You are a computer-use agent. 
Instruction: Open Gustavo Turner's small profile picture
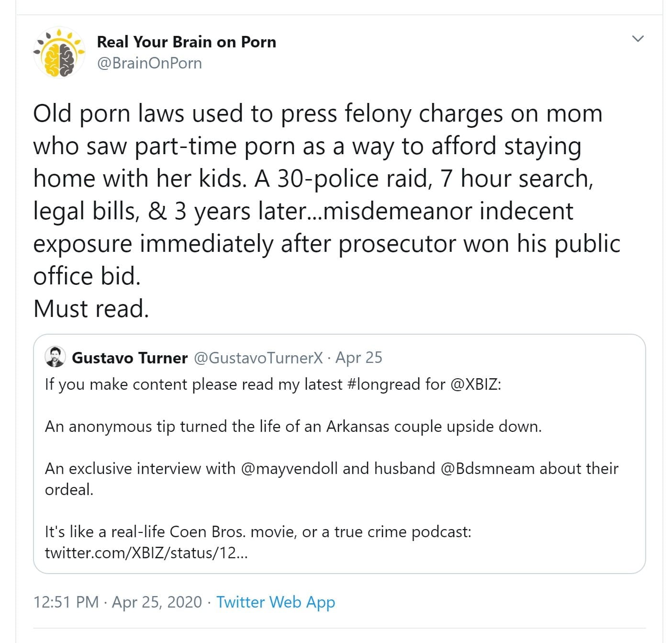[x=55, y=357]
